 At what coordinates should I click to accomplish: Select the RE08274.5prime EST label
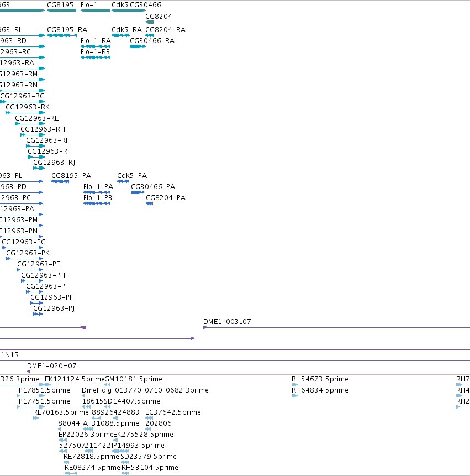[x=92, y=468]
